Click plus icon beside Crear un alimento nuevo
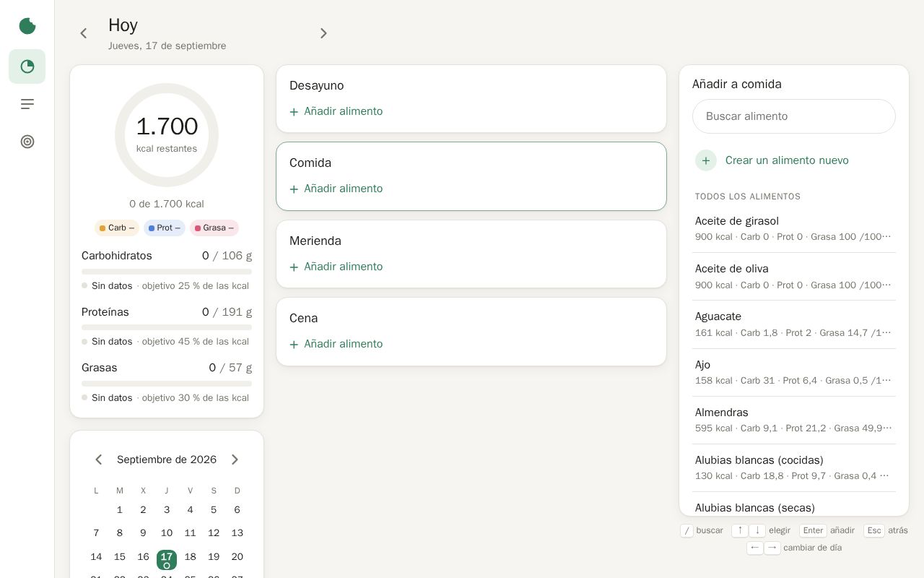The width and height of the screenshot is (924, 578). click(x=706, y=160)
